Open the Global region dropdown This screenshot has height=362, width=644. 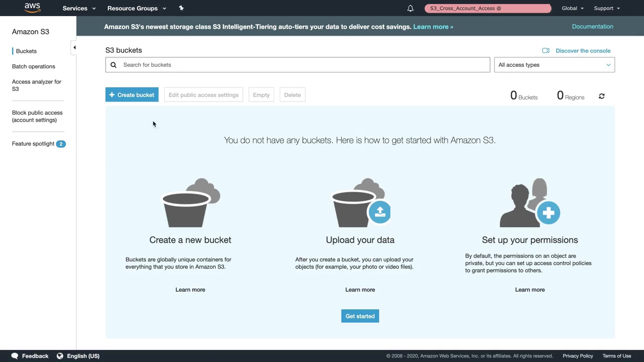click(x=573, y=8)
